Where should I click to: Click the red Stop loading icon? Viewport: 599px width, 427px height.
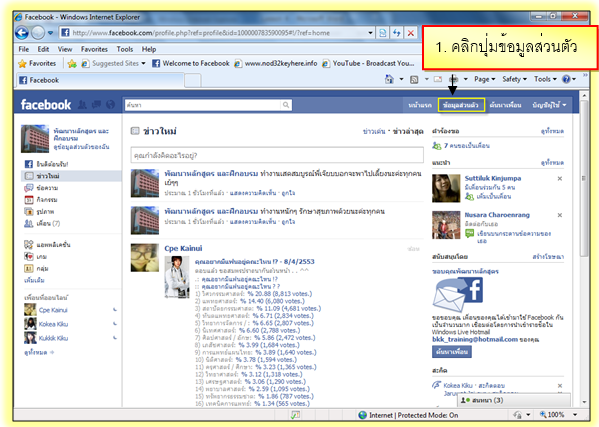click(x=411, y=33)
